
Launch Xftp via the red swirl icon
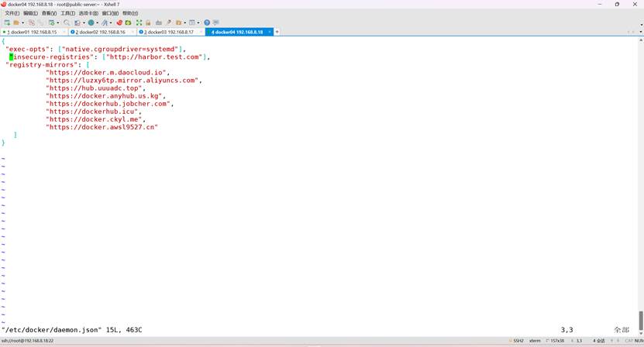tap(119, 22)
